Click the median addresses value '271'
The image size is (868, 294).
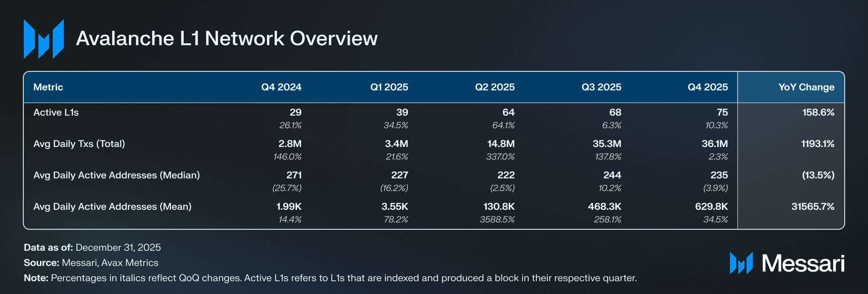pyautogui.click(x=294, y=175)
